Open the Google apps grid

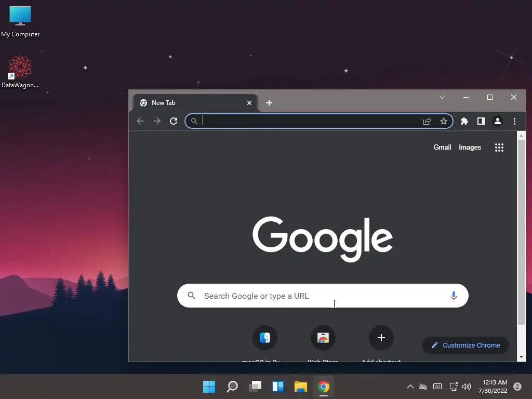(499, 147)
